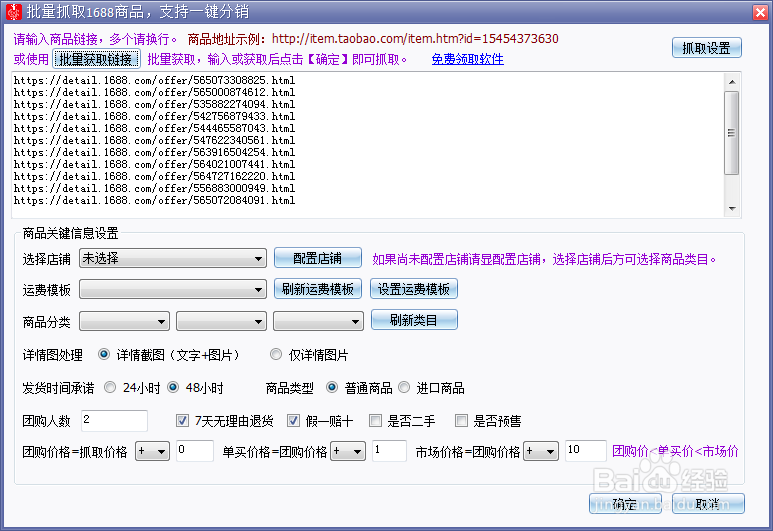Expand the 运费模板 dropdown

[x=173, y=289]
